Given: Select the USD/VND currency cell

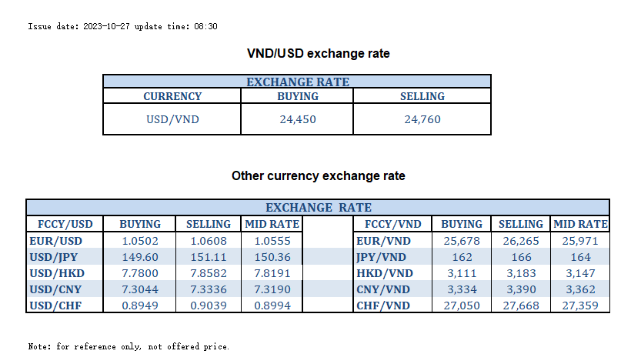Looking at the screenshot, I should coord(172,119).
